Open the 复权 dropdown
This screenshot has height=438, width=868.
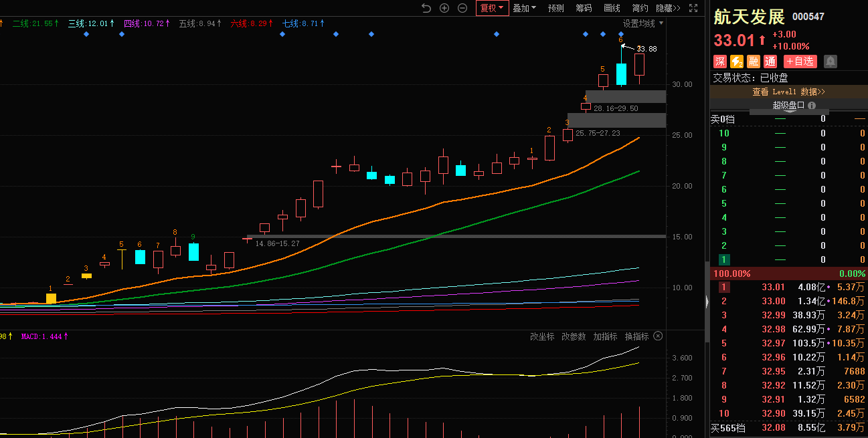[x=492, y=8]
